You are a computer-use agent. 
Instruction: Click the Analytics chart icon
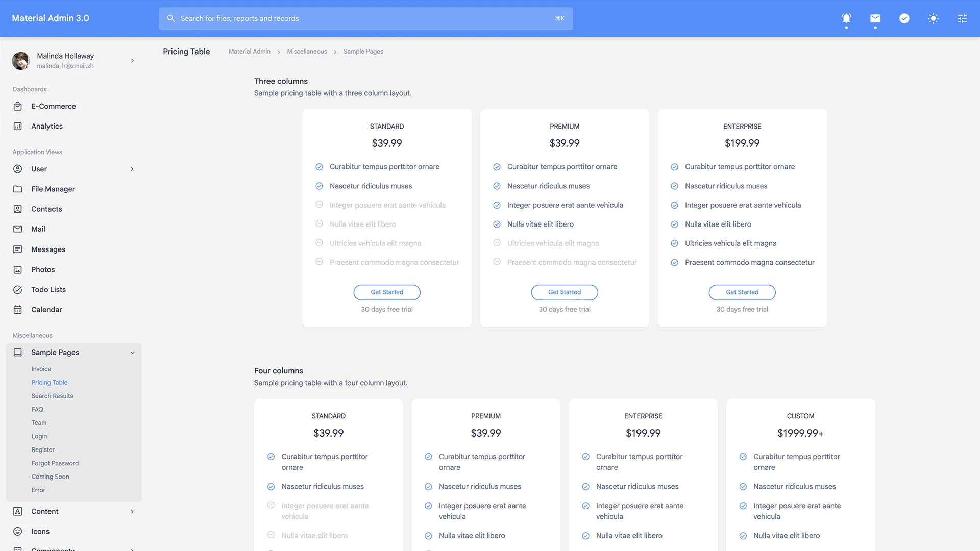point(18,126)
